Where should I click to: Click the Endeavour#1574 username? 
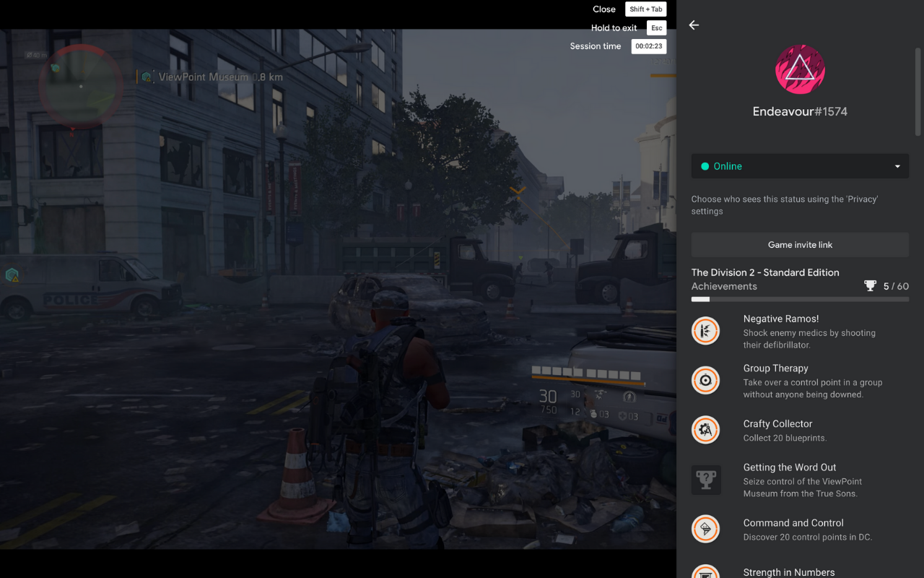pos(800,112)
